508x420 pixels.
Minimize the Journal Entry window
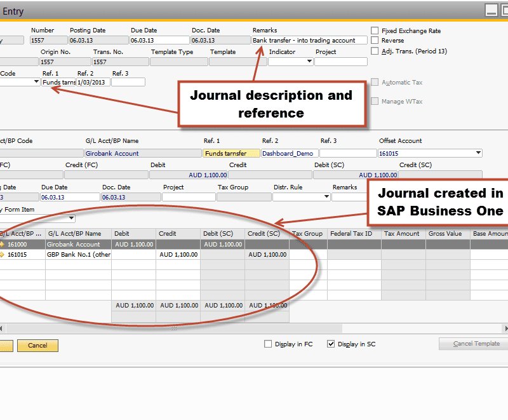pos(491,10)
